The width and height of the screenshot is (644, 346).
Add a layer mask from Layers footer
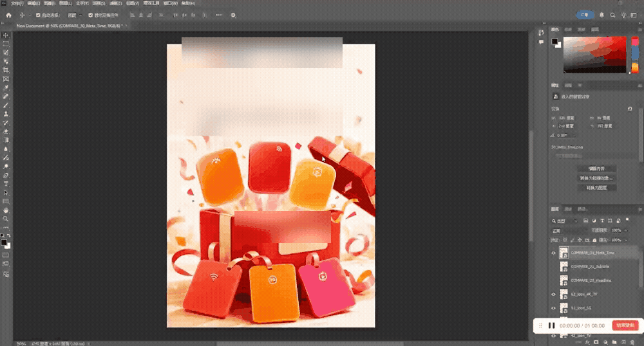(x=596, y=342)
